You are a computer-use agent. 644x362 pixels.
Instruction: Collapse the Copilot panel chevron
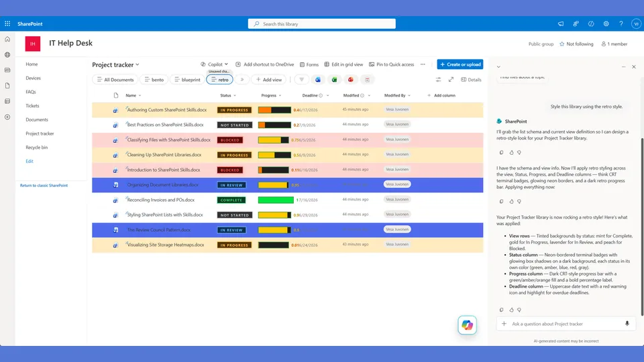[x=498, y=66]
